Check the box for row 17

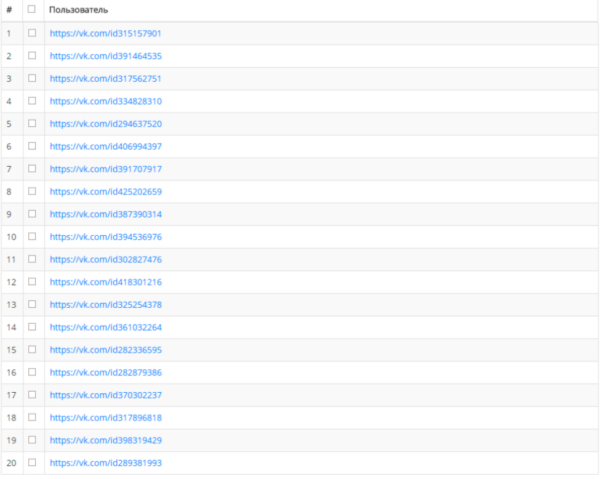[32, 394]
